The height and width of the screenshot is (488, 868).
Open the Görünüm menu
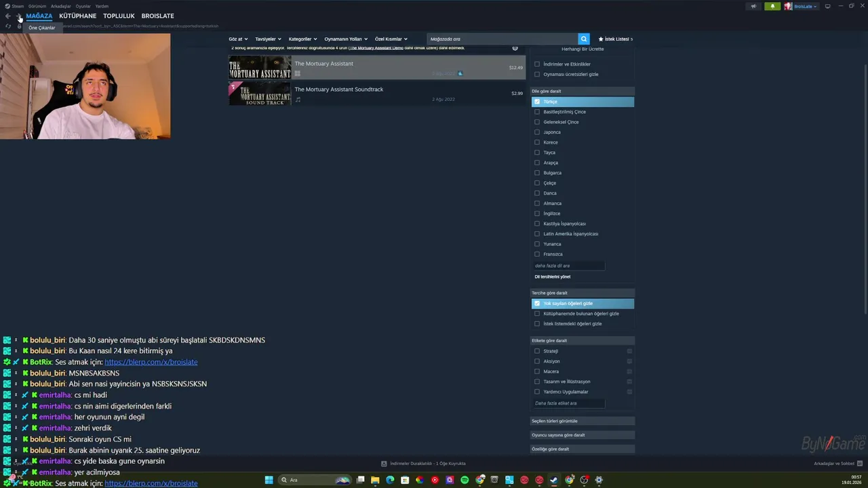(x=37, y=6)
